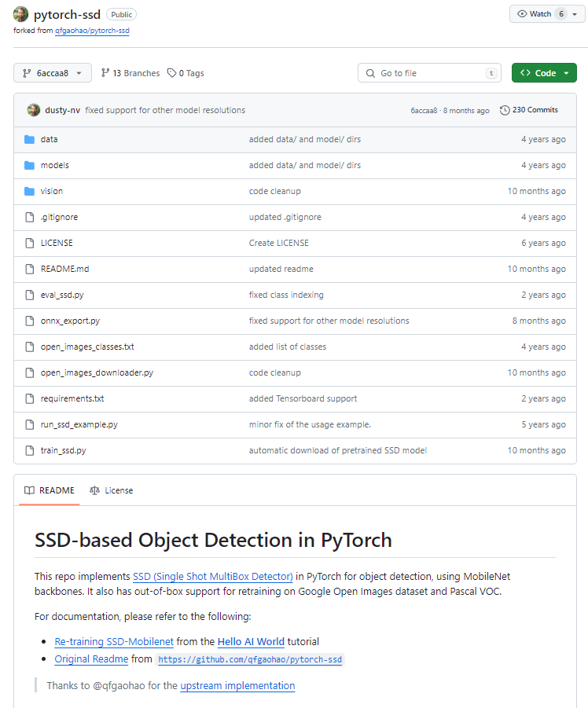Click the Go to file search field
Image resolution: width=588 pixels, height=708 pixels.
point(429,73)
